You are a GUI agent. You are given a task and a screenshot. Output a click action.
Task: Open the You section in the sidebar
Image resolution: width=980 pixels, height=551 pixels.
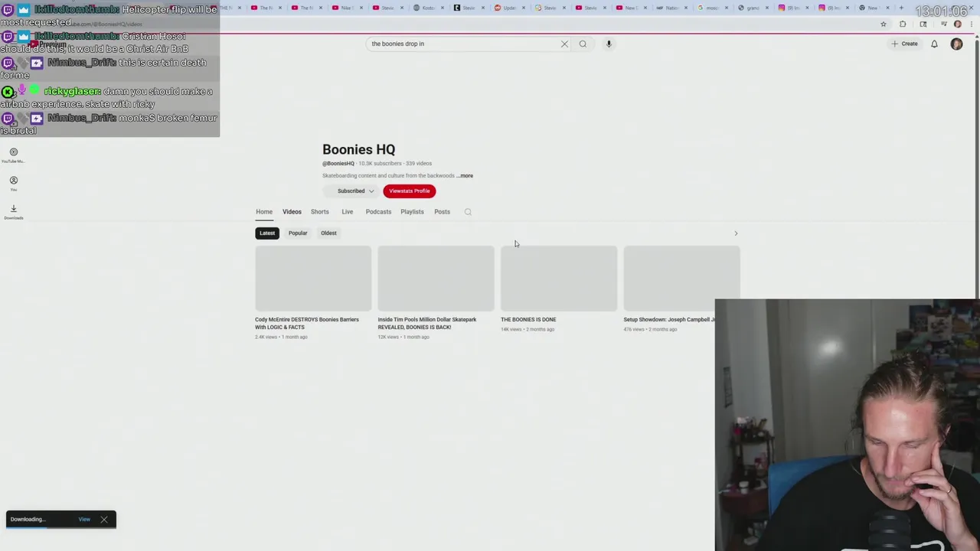click(13, 184)
